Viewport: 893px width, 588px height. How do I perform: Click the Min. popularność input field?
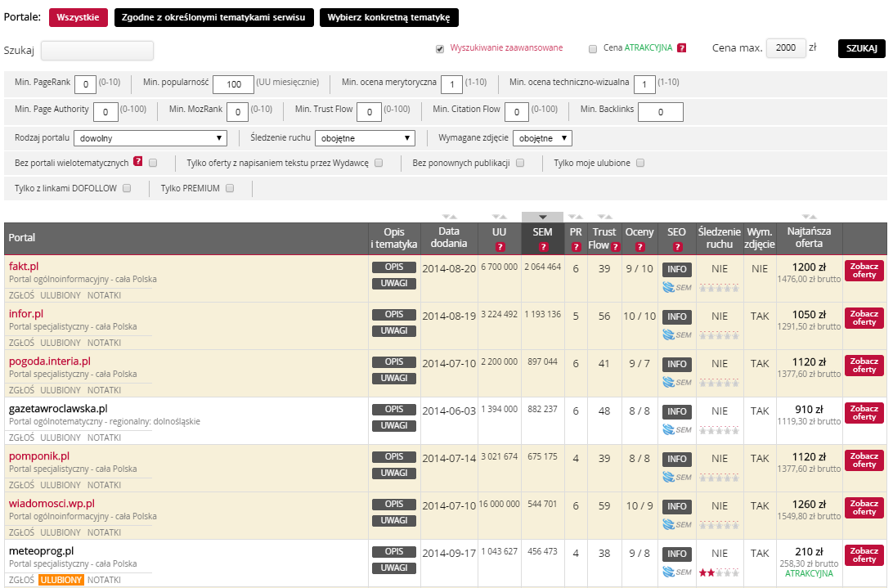click(x=233, y=84)
